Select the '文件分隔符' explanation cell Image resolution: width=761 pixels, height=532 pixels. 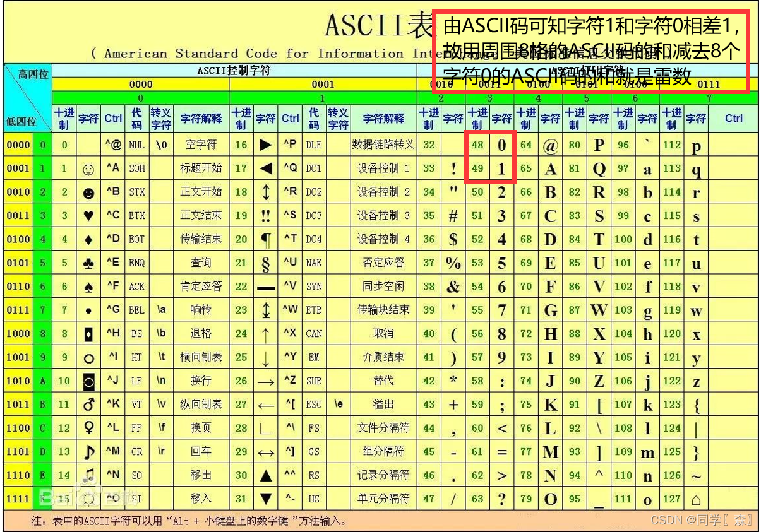pos(383,428)
